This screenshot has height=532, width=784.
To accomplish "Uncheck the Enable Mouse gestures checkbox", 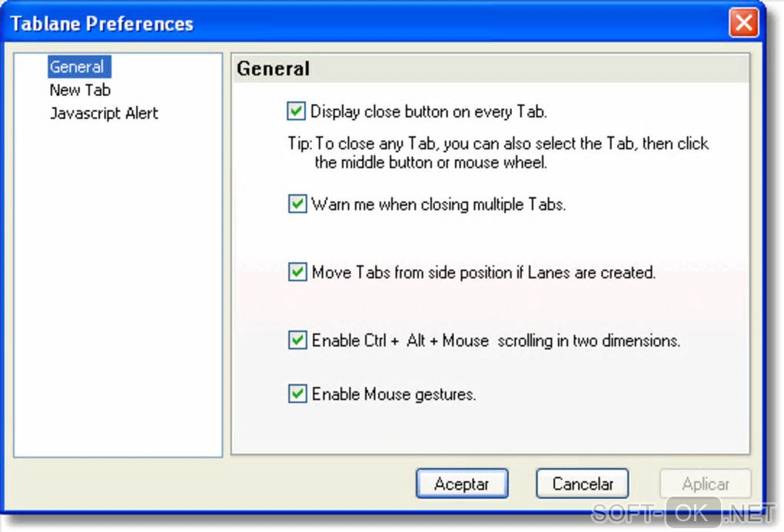I will coord(297,394).
